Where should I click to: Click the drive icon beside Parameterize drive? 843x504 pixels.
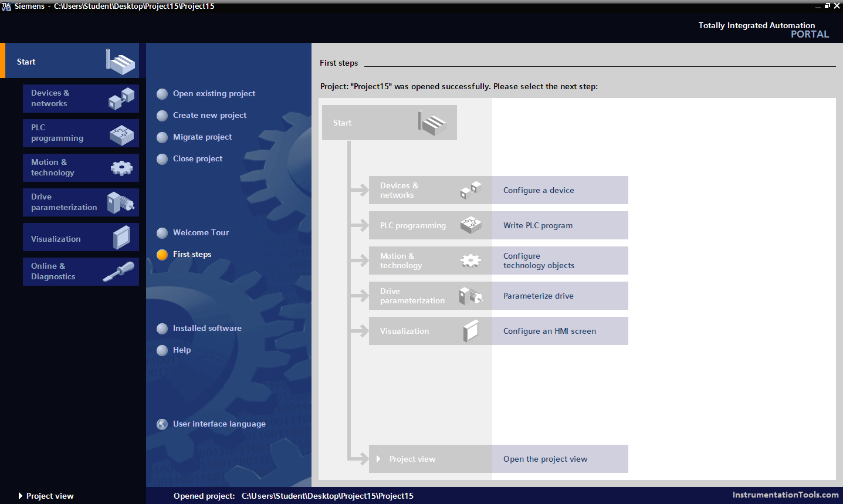pos(470,296)
